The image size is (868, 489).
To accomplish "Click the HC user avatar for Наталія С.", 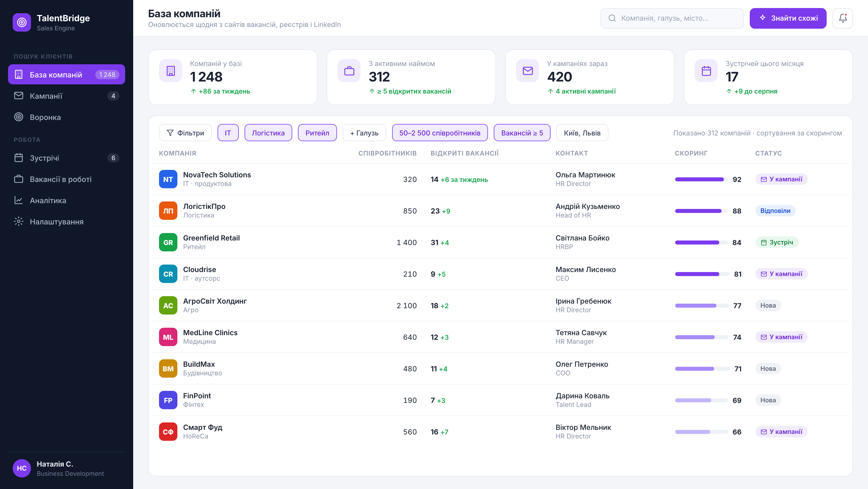I will tap(22, 468).
